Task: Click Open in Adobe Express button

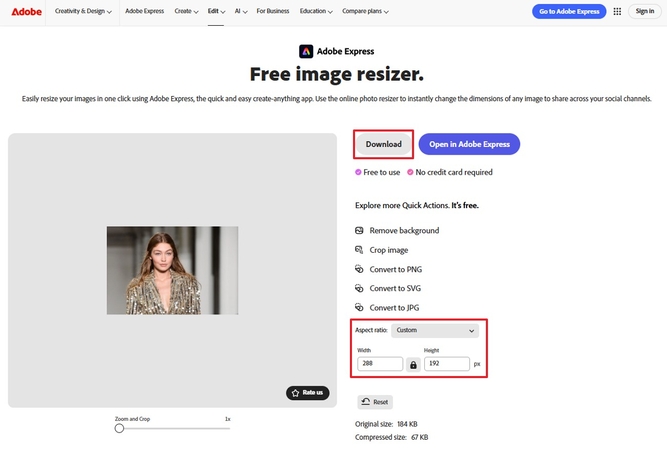Action: 469,144
